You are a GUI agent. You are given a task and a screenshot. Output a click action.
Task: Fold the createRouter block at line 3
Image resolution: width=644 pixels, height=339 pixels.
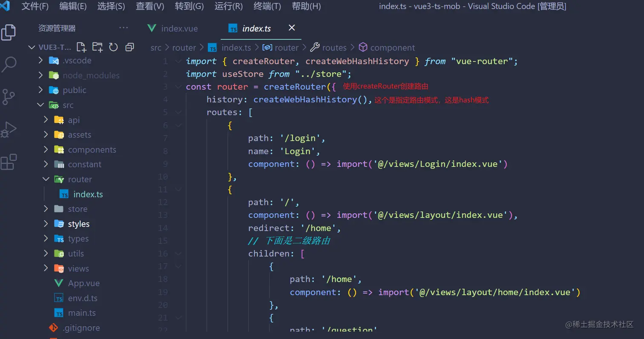178,87
